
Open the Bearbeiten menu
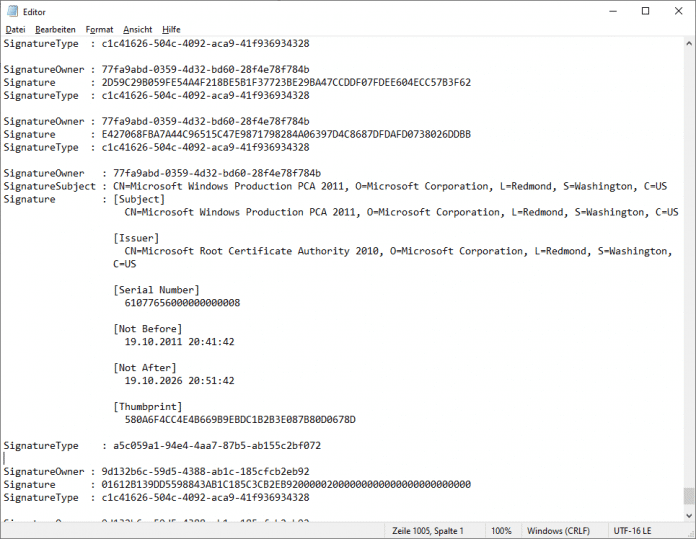(55, 29)
